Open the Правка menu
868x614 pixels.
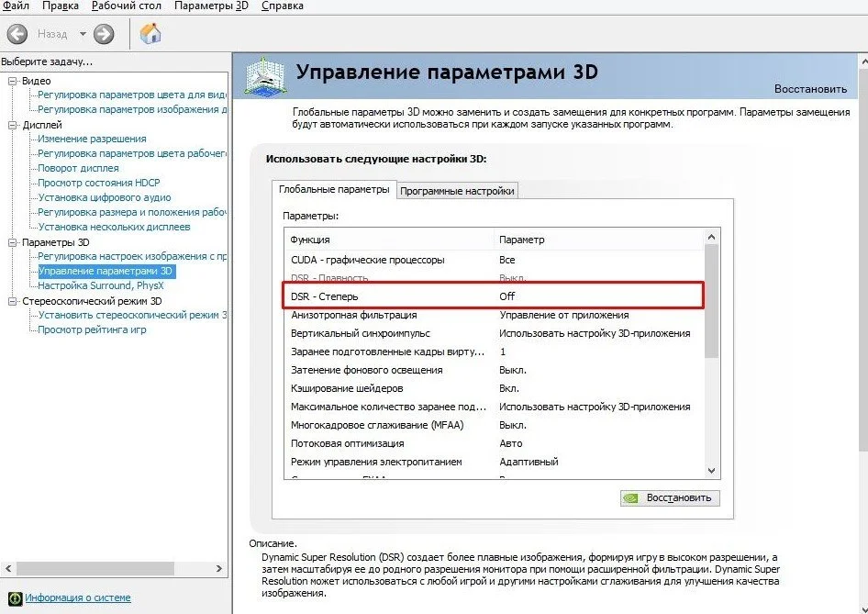click(61, 6)
